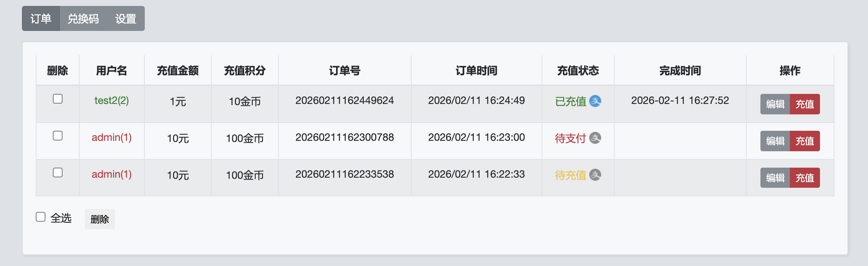
Task: Click 充值 on the test2(2) order row
Action: pos(805,104)
